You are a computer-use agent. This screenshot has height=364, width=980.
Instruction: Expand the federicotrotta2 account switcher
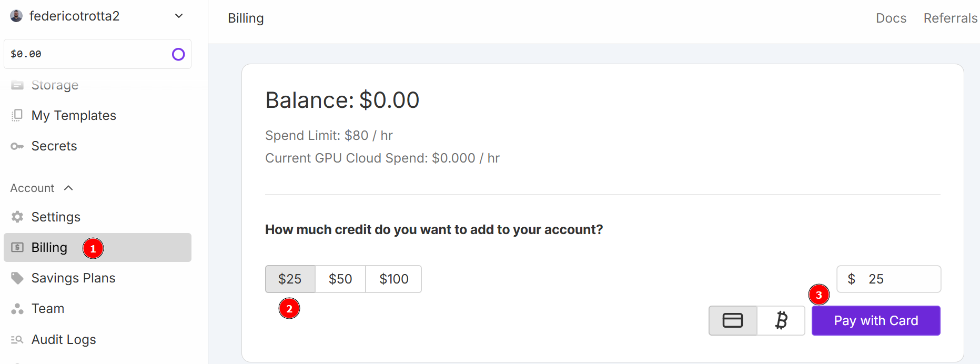pyautogui.click(x=178, y=16)
